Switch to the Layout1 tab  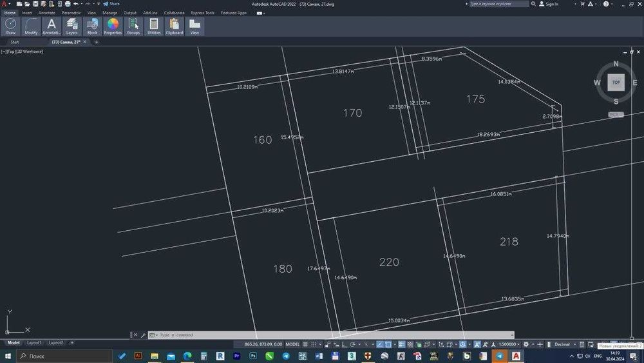coord(34,343)
